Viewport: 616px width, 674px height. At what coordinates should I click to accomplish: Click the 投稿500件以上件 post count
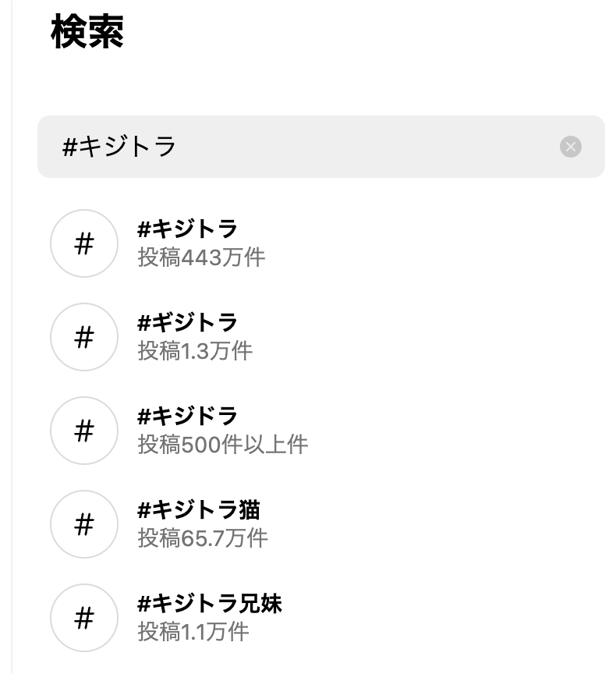click(x=222, y=444)
